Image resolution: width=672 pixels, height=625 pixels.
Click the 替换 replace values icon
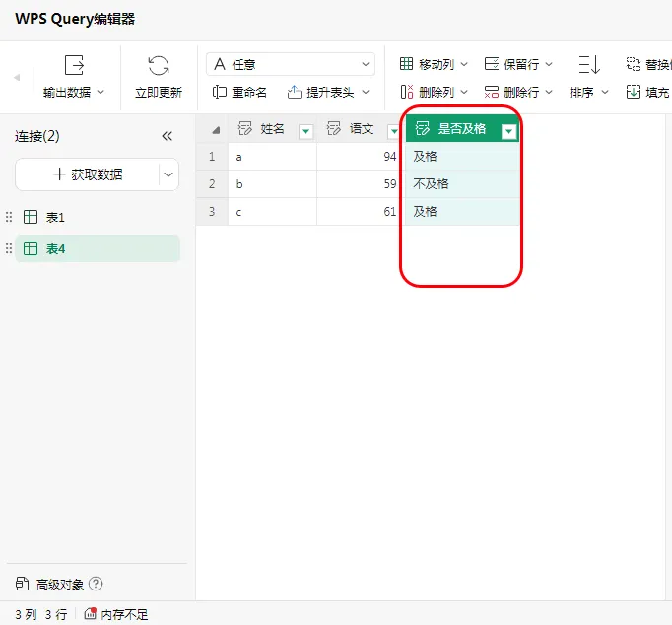point(634,64)
